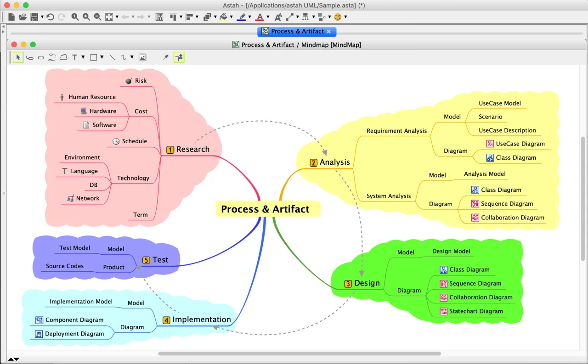
Task: Open smiley face icon picker
Action: tap(338, 17)
